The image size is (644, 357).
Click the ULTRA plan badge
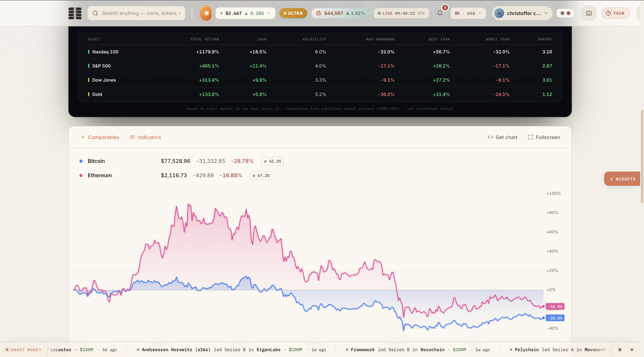point(293,13)
